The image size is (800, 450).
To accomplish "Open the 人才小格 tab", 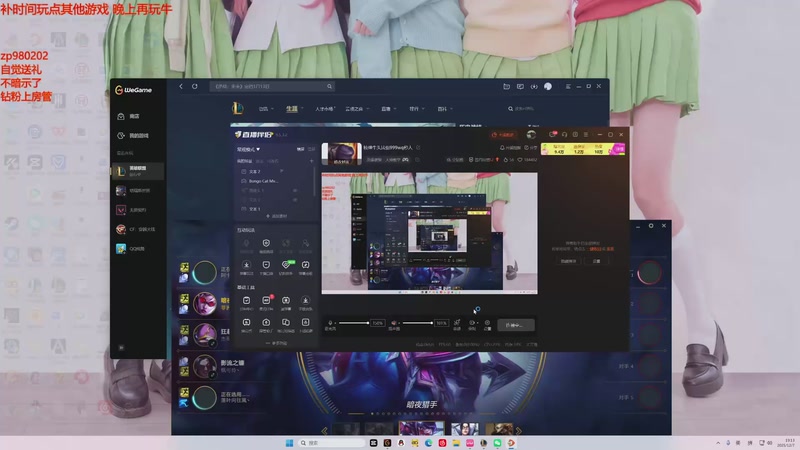I will click(324, 109).
